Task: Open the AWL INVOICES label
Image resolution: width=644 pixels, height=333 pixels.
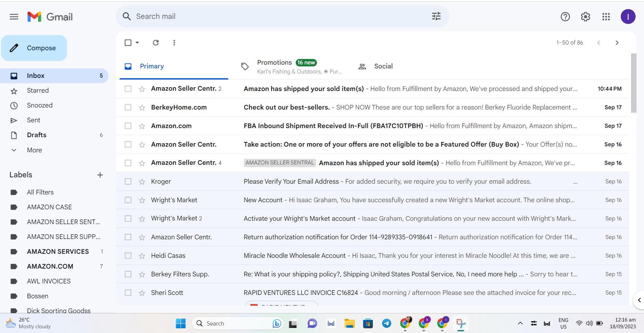Action: click(49, 281)
